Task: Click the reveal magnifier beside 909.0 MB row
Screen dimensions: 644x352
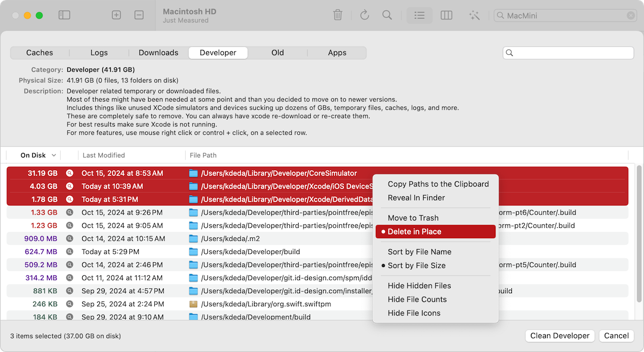Action: pos(70,239)
